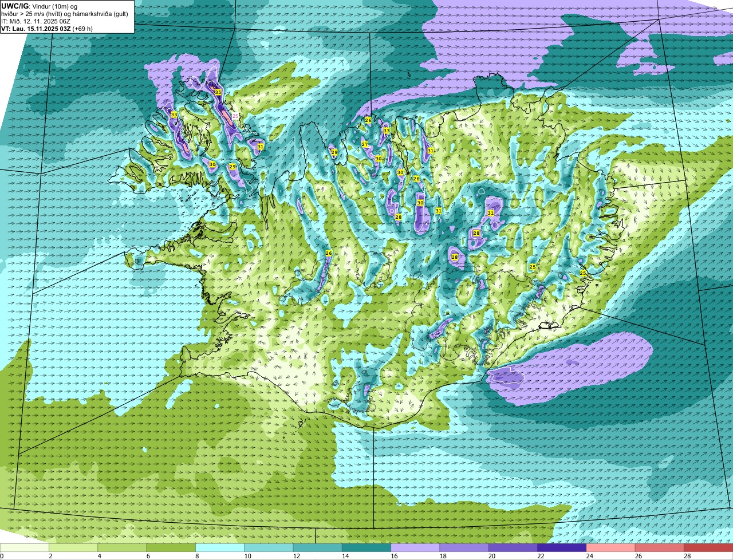Select the legend scale value 12
The width and height of the screenshot is (733, 560).
tap(296, 556)
